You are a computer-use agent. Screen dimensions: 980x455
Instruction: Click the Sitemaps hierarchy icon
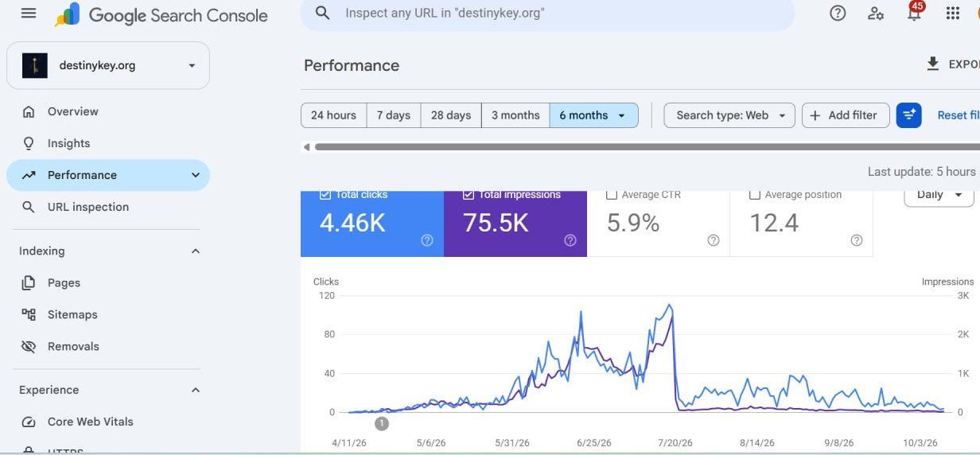(29, 314)
